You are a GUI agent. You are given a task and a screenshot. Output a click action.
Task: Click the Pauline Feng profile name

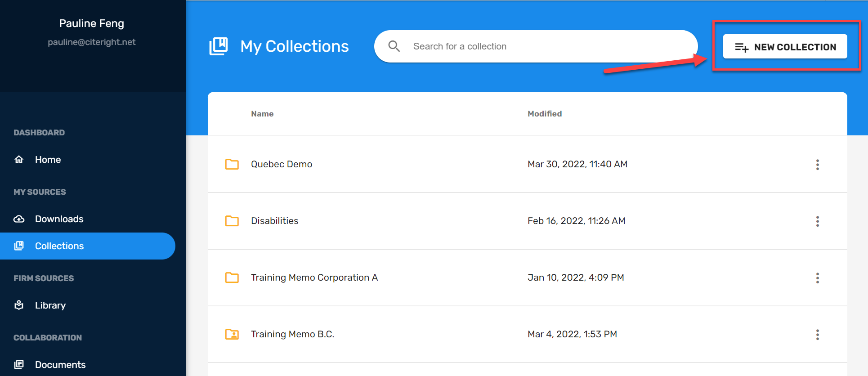tap(92, 23)
